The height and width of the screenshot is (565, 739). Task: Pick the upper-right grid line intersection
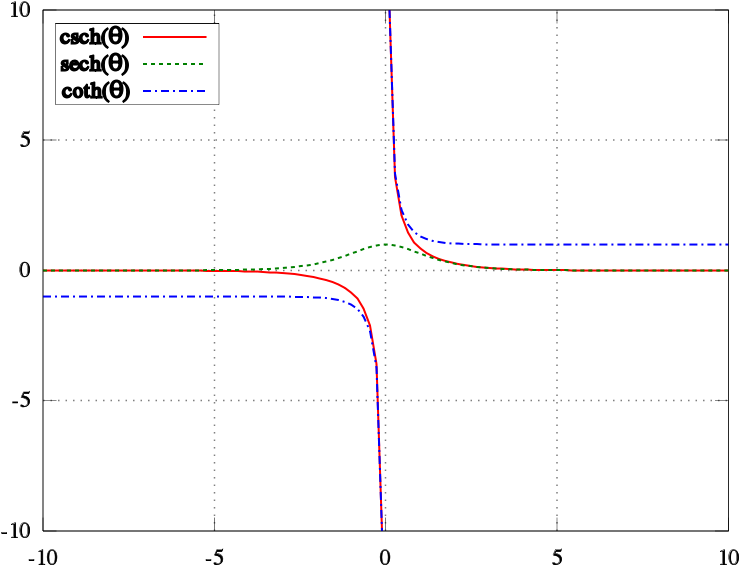click(557, 140)
